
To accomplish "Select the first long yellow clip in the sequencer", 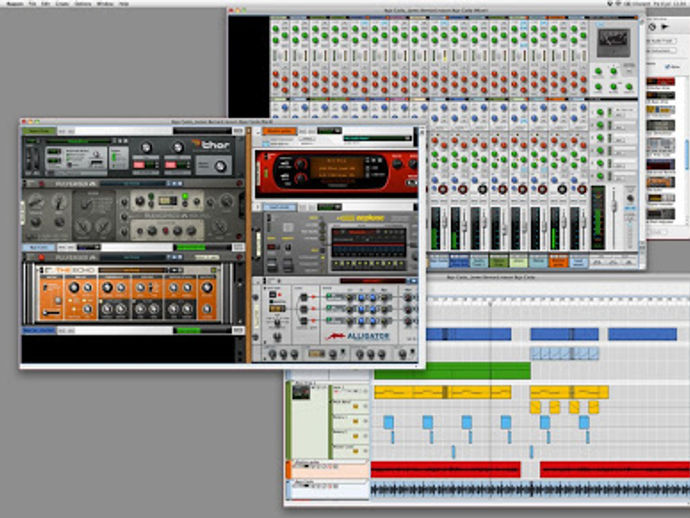I will (443, 392).
